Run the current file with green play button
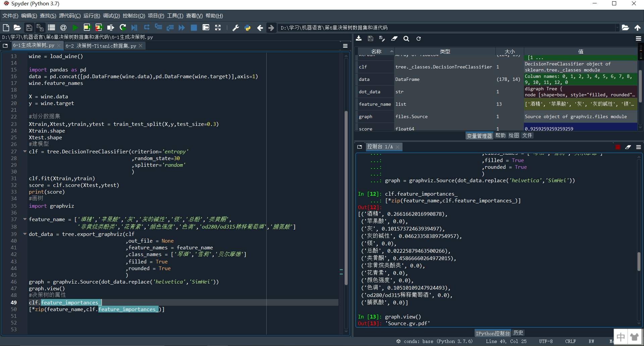This screenshot has width=644, height=346. pos(75,28)
